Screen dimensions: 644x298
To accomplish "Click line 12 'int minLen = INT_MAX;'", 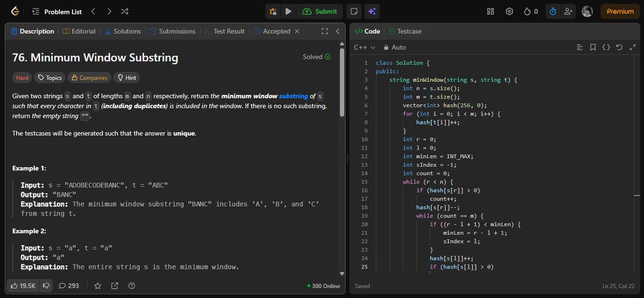I will click(x=438, y=156).
